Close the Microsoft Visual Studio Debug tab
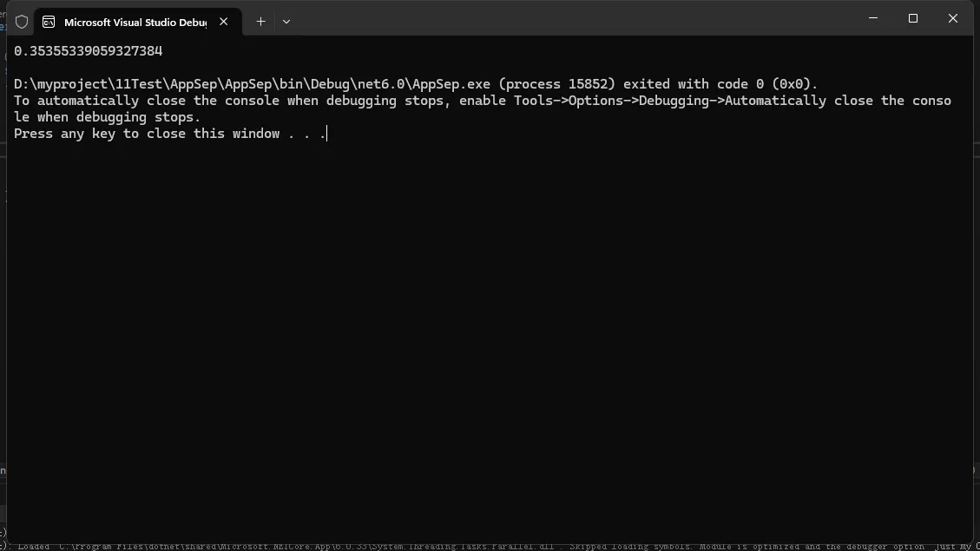Image resolution: width=980 pixels, height=551 pixels. 223,22
